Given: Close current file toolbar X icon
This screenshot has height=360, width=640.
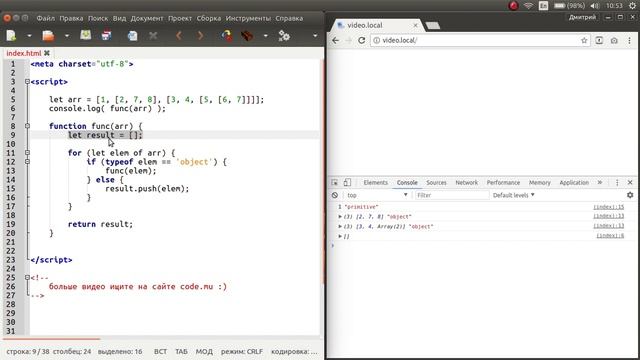Looking at the screenshot, I should click(x=153, y=36).
